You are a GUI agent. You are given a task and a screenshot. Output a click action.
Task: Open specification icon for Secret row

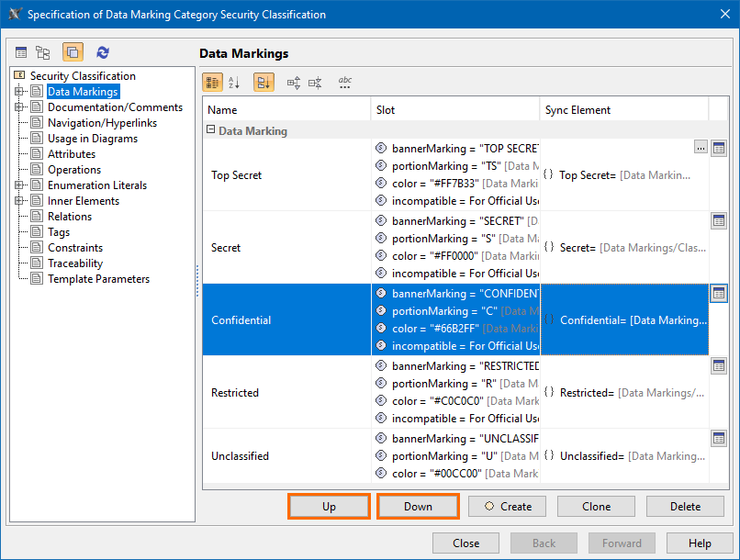tap(719, 220)
